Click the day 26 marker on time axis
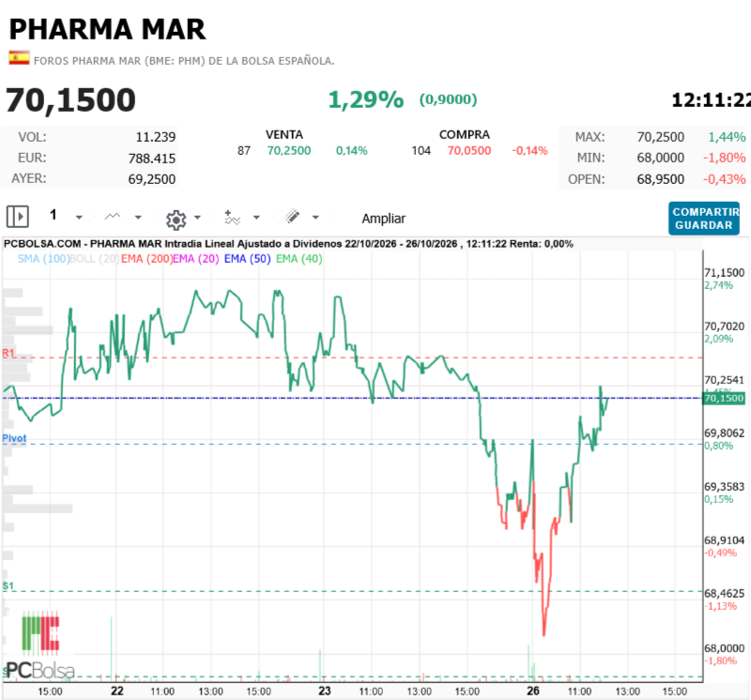 [x=533, y=691]
